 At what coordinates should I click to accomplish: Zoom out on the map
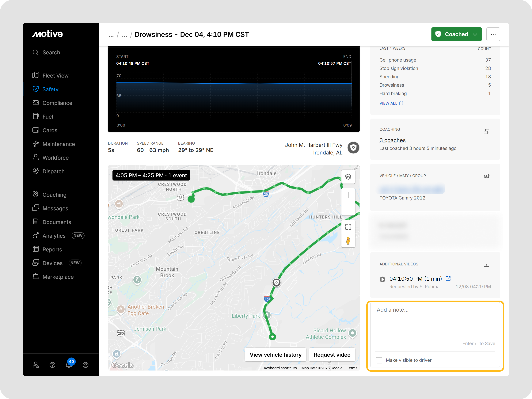(348, 209)
